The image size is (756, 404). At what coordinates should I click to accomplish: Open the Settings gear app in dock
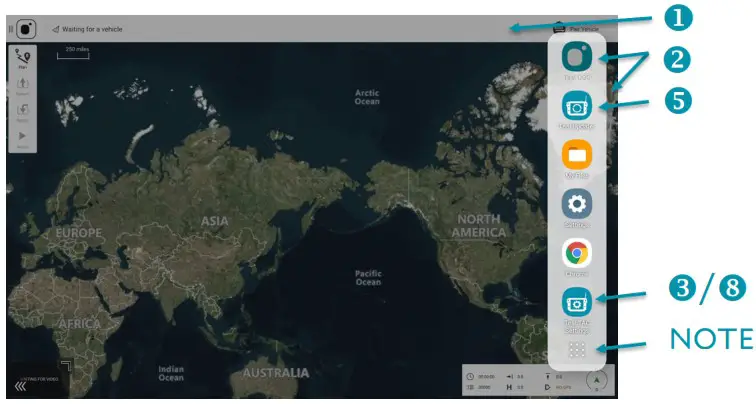tap(577, 204)
